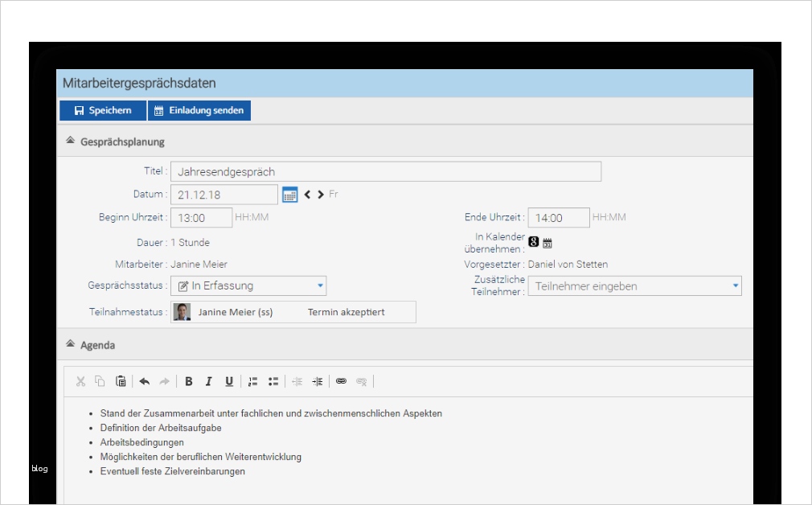Edit the Ende Uhrzeit field
812x505 pixels.
pyautogui.click(x=559, y=218)
